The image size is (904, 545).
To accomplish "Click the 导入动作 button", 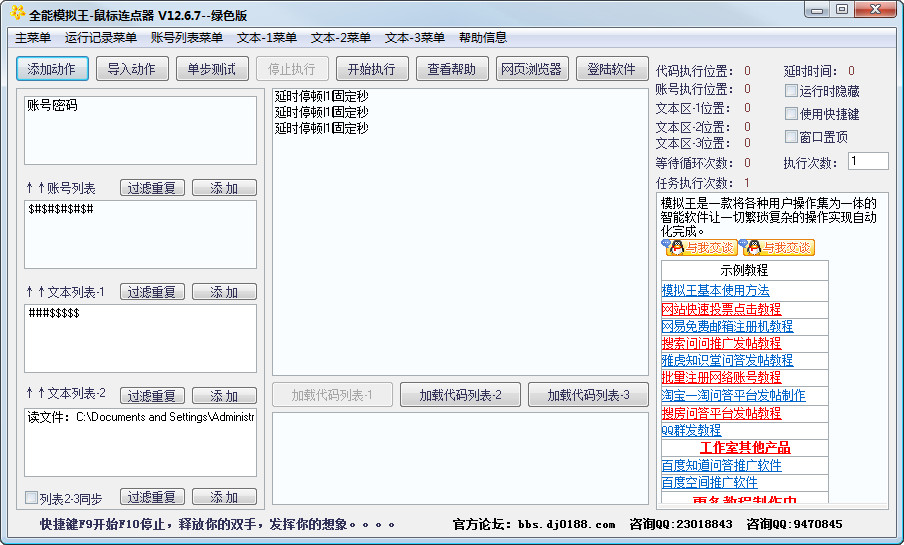I will click(x=132, y=69).
